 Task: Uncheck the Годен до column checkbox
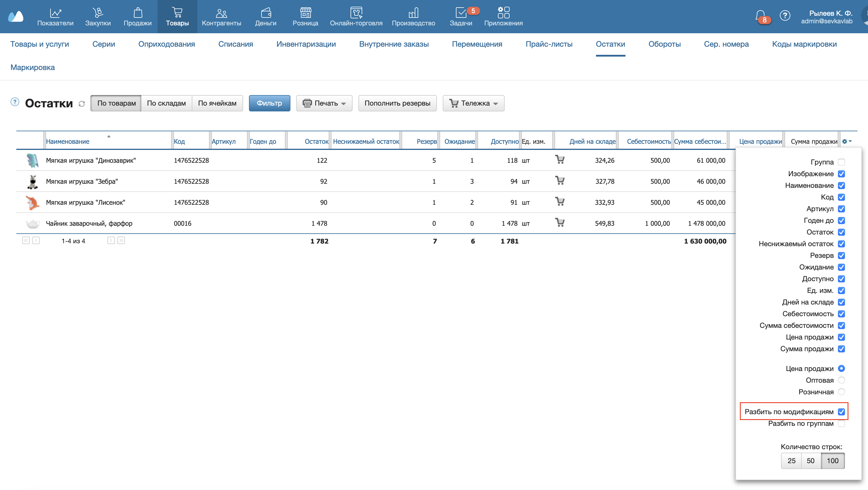841,220
